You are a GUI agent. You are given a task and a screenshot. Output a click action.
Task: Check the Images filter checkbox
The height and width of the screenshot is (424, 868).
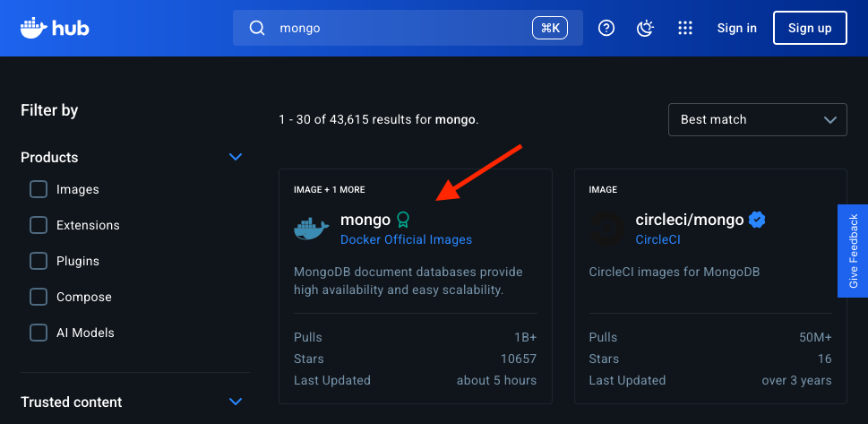pyautogui.click(x=39, y=189)
